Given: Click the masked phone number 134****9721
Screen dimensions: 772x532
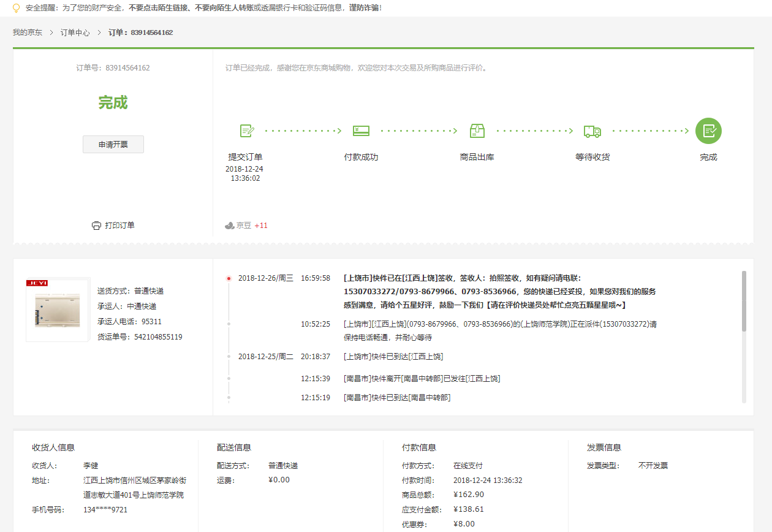Looking at the screenshot, I should [105, 510].
